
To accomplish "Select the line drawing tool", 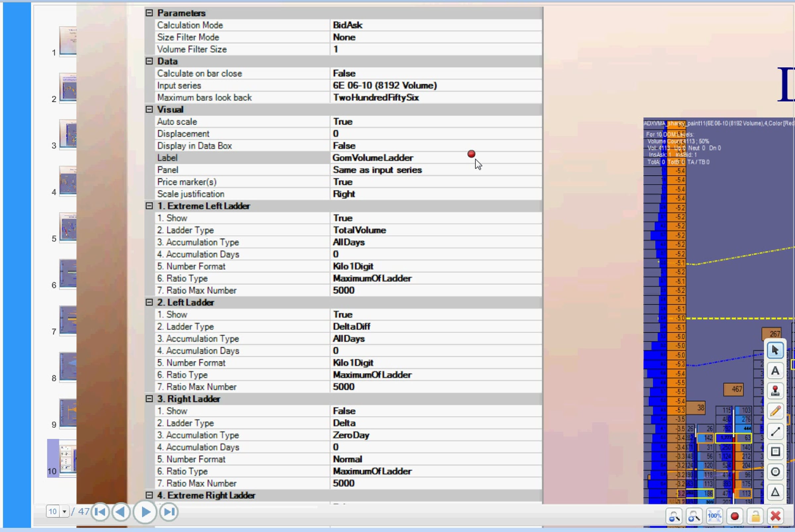I will [x=775, y=432].
